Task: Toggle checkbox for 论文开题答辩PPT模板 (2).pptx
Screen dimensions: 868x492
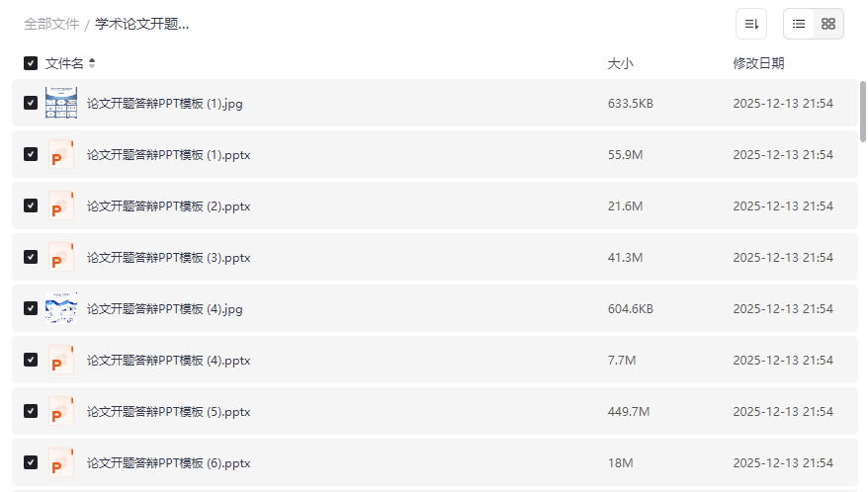Action: tap(31, 205)
